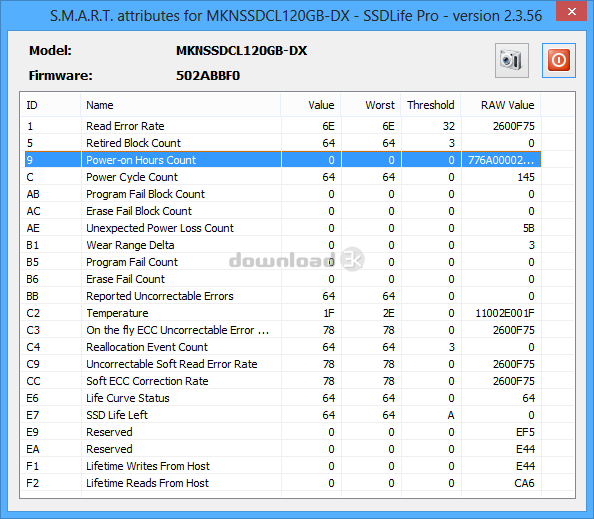Select the Reallocation Event Count row

(283, 347)
